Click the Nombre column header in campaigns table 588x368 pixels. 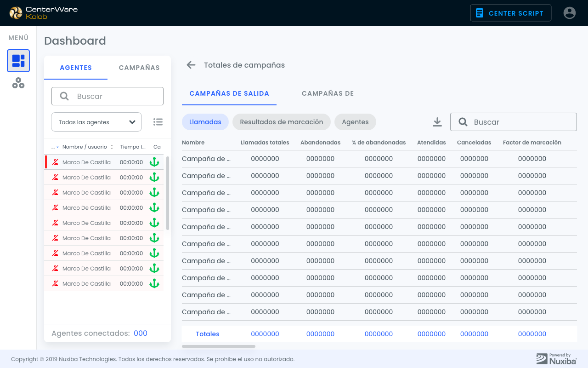tap(193, 143)
